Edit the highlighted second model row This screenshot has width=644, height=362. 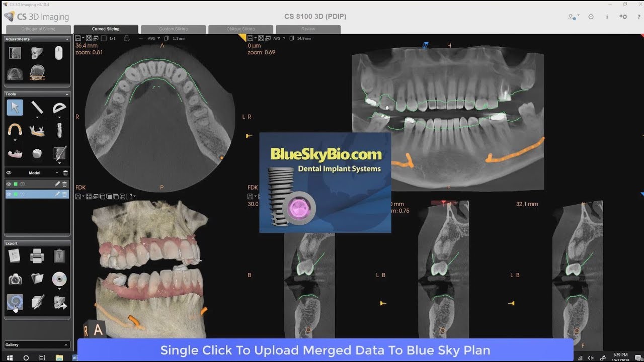tap(57, 194)
